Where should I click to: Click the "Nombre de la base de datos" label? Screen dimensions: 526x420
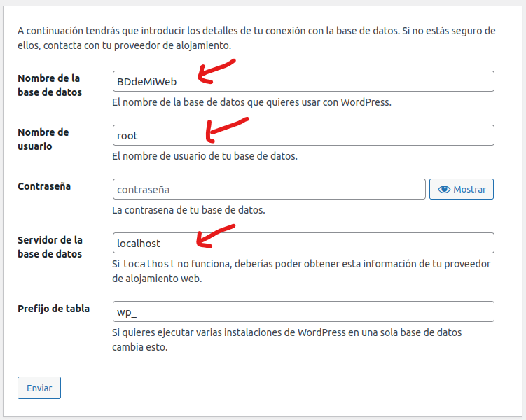point(49,85)
